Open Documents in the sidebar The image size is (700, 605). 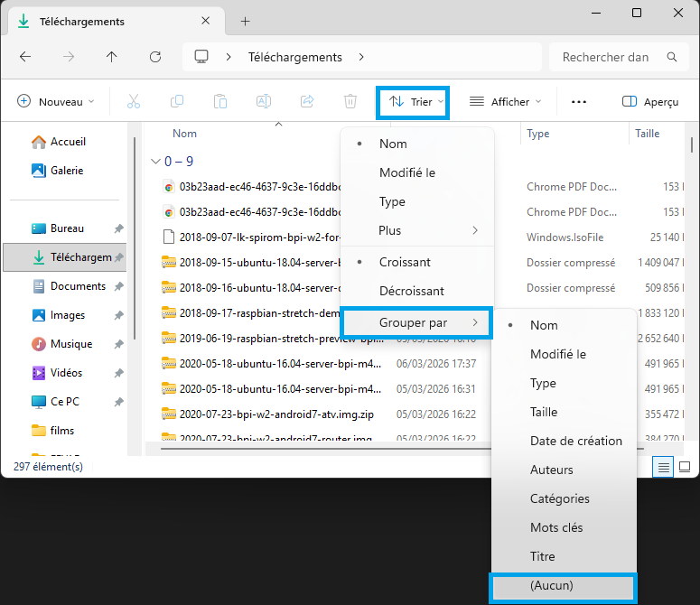[78, 286]
